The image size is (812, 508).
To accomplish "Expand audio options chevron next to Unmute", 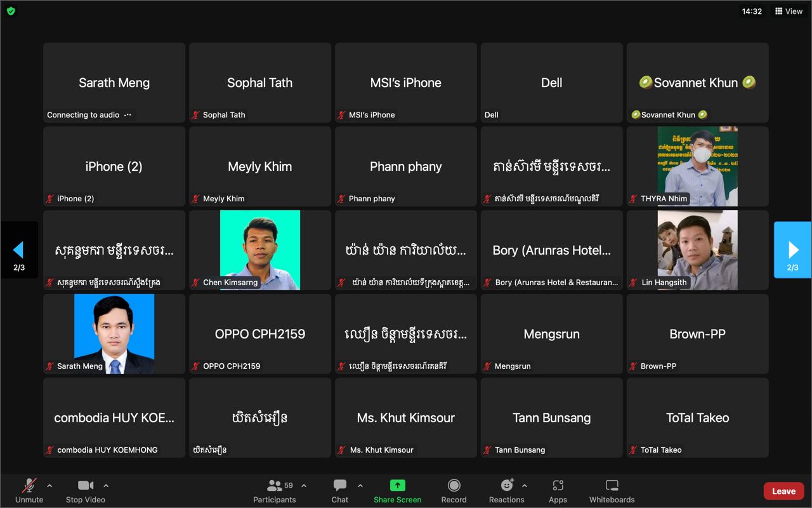I will click(x=49, y=486).
